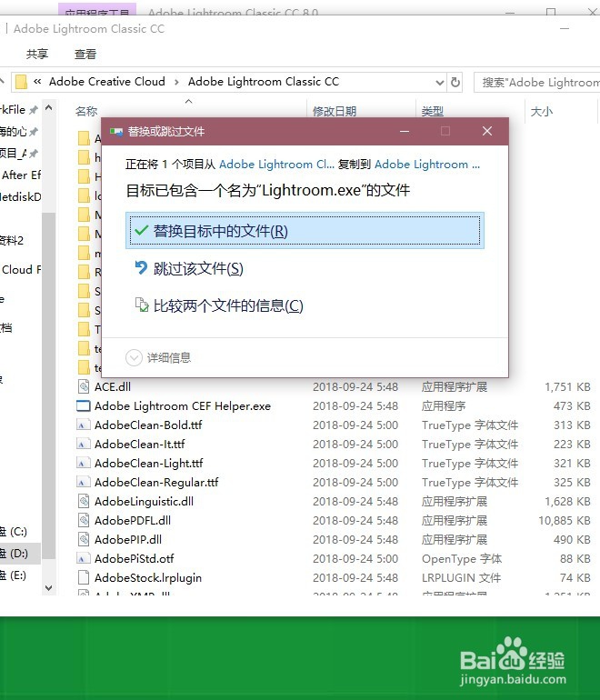The width and height of the screenshot is (600, 700).
Task: Refresh the folder with refresh icon
Action: pos(455,82)
